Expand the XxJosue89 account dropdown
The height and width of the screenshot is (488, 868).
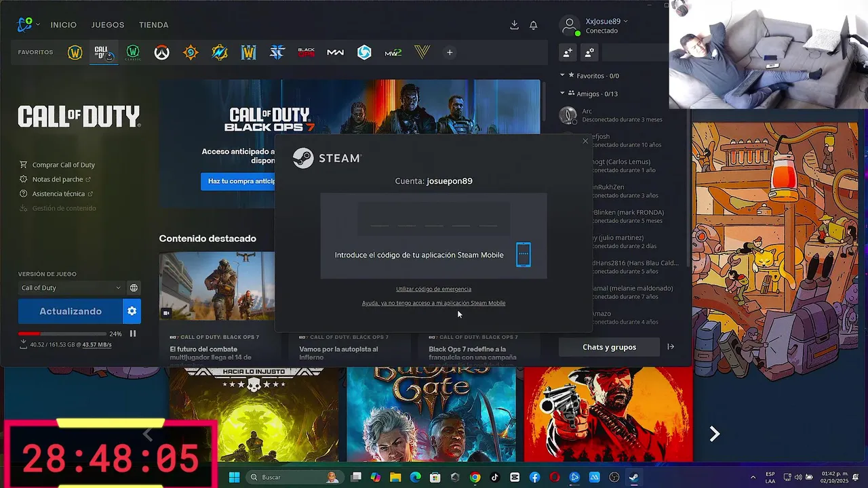click(606, 22)
